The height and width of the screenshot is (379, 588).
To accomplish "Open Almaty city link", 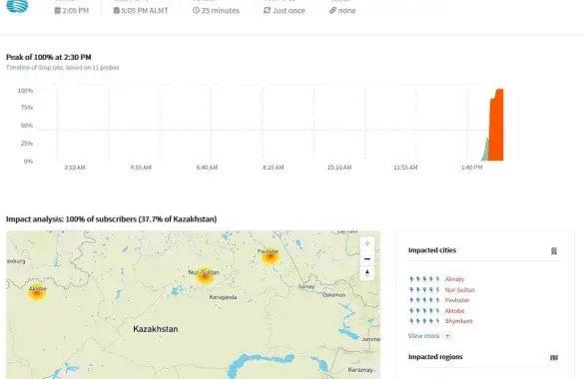I will [x=454, y=279].
